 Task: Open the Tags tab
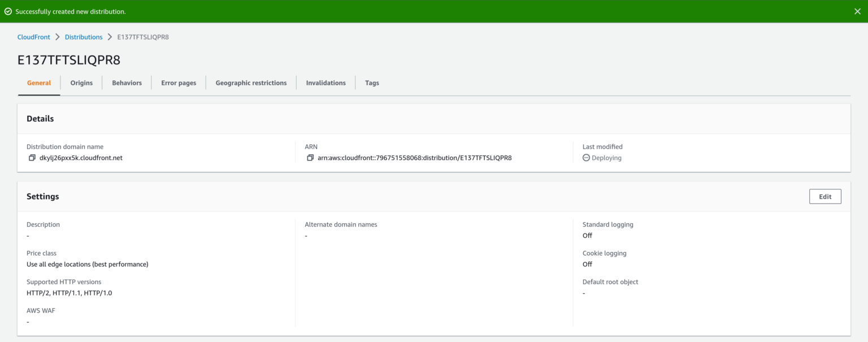tap(372, 83)
